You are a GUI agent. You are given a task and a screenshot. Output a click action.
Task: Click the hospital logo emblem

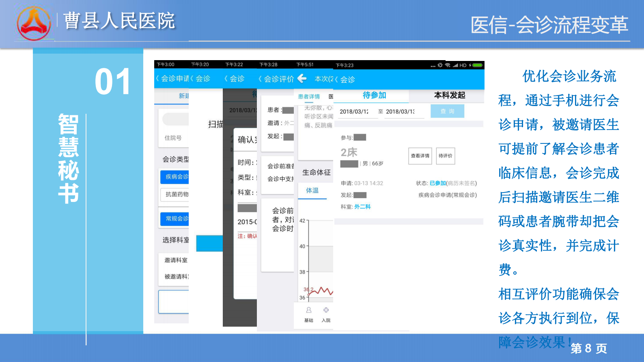click(x=34, y=23)
